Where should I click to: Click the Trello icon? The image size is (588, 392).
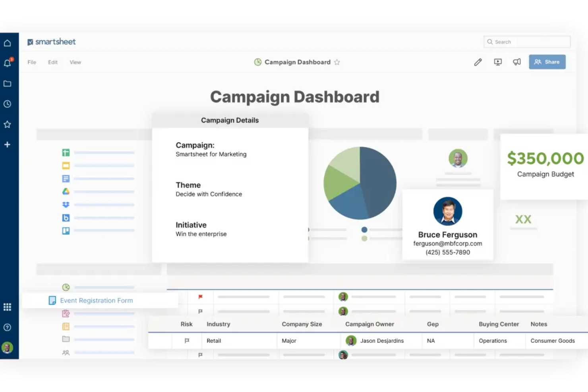pyautogui.click(x=66, y=230)
